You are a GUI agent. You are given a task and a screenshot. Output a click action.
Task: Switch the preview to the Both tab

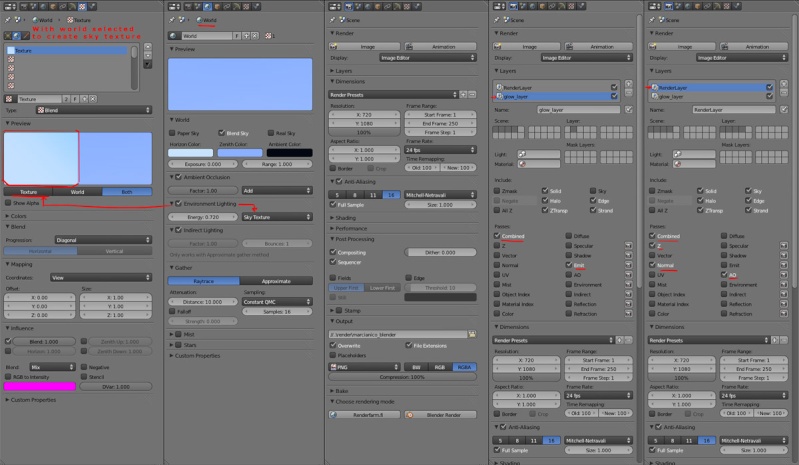(x=127, y=192)
